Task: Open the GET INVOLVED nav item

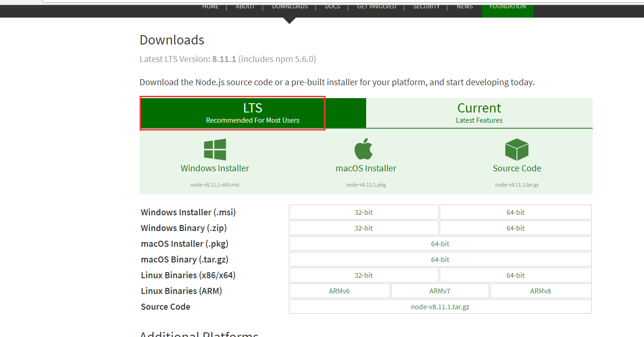Action: point(376,6)
